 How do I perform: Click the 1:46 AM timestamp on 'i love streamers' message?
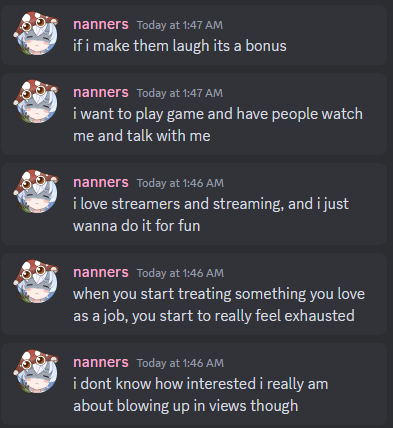[180, 183]
